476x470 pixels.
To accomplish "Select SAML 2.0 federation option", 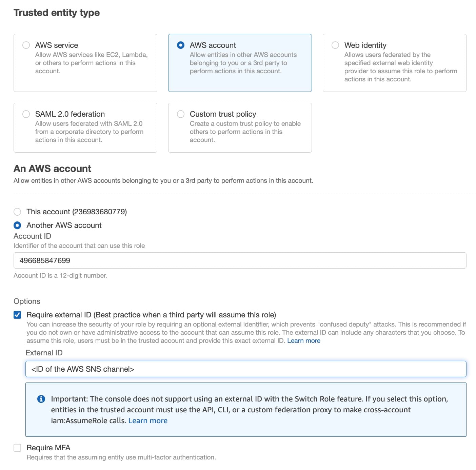I will point(26,114).
